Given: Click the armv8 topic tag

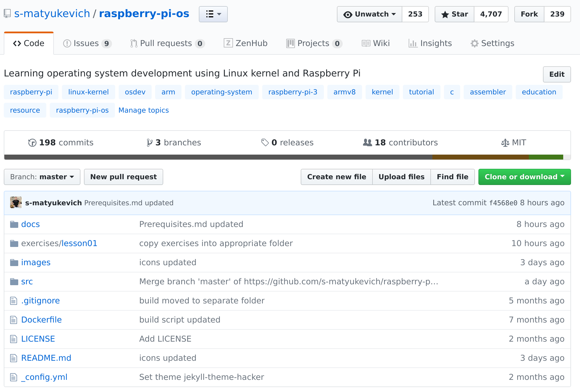Looking at the screenshot, I should (344, 92).
